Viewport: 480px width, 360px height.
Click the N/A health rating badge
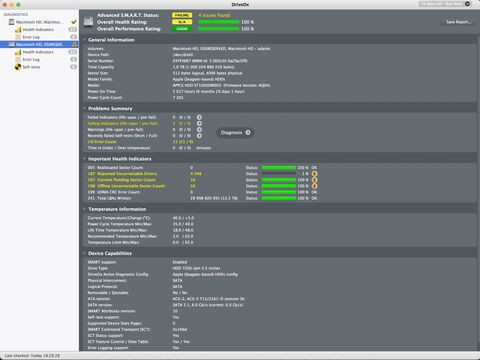(182, 22)
